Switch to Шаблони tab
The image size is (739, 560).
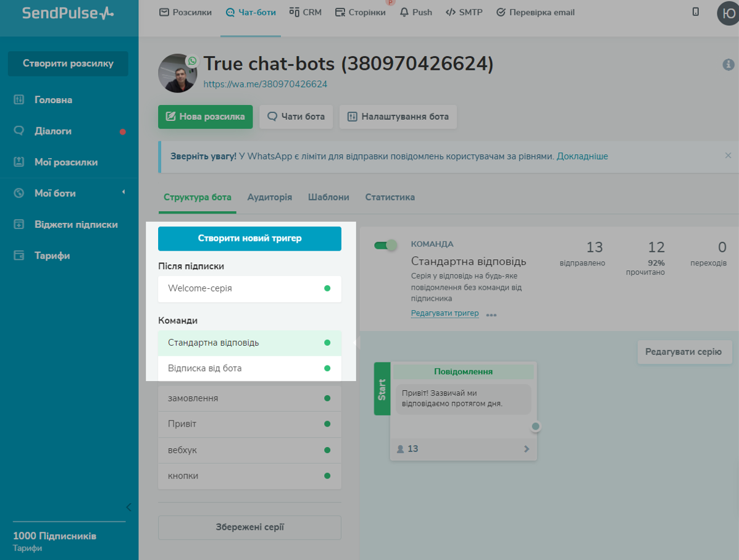click(328, 198)
